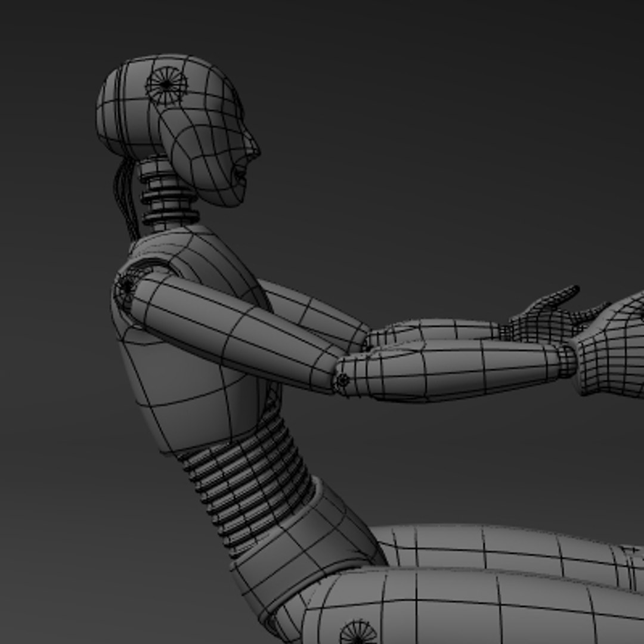Click the shoulder joint pivot
Screen dimensions: 644x644
pos(126,286)
